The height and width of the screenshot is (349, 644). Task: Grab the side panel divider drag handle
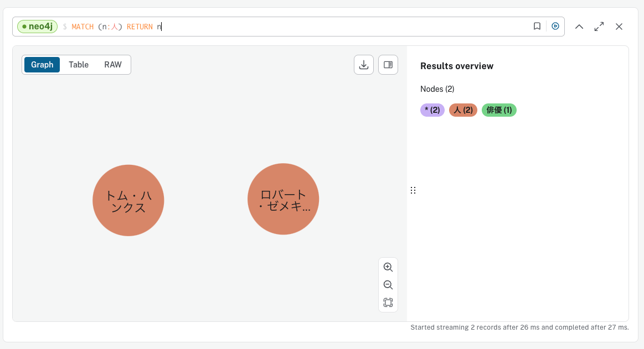[x=413, y=190]
